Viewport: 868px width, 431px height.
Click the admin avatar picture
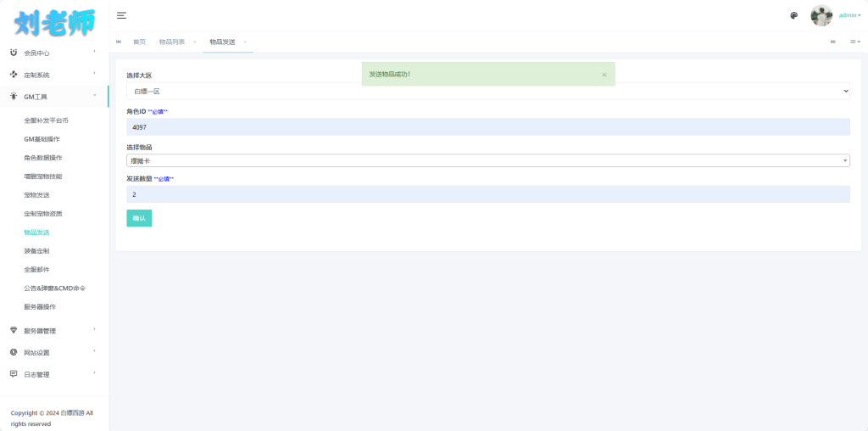click(821, 15)
